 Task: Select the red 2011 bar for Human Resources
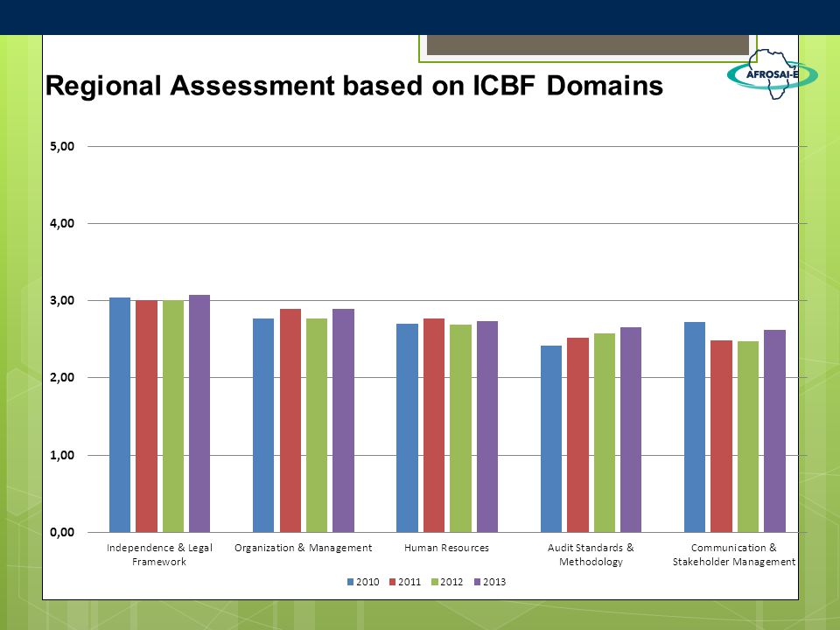(x=434, y=425)
